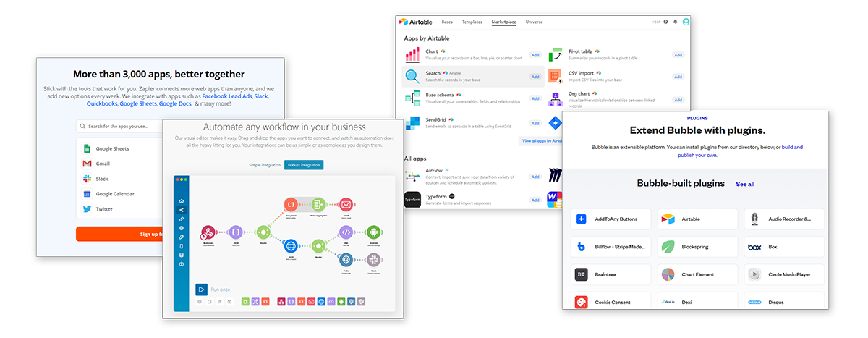868x338 pixels.
Task: Add the Base schema app
Action: (x=535, y=98)
